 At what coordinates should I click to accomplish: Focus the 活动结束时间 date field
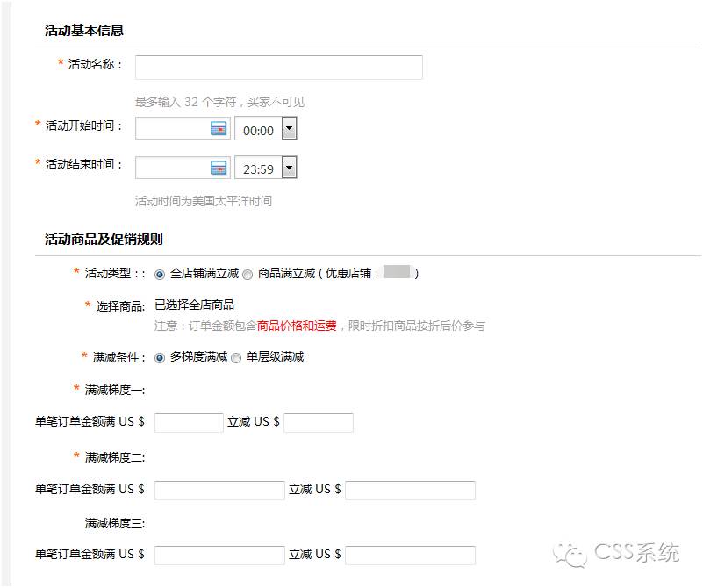coord(172,169)
